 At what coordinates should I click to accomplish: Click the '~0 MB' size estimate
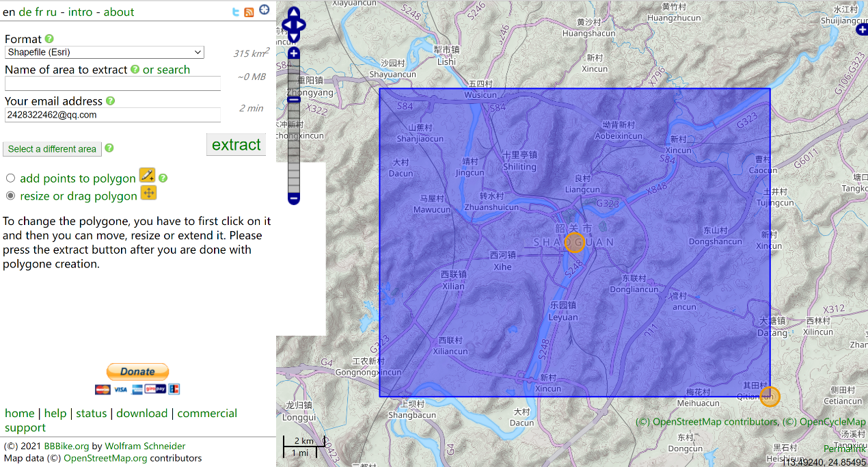[x=251, y=77]
